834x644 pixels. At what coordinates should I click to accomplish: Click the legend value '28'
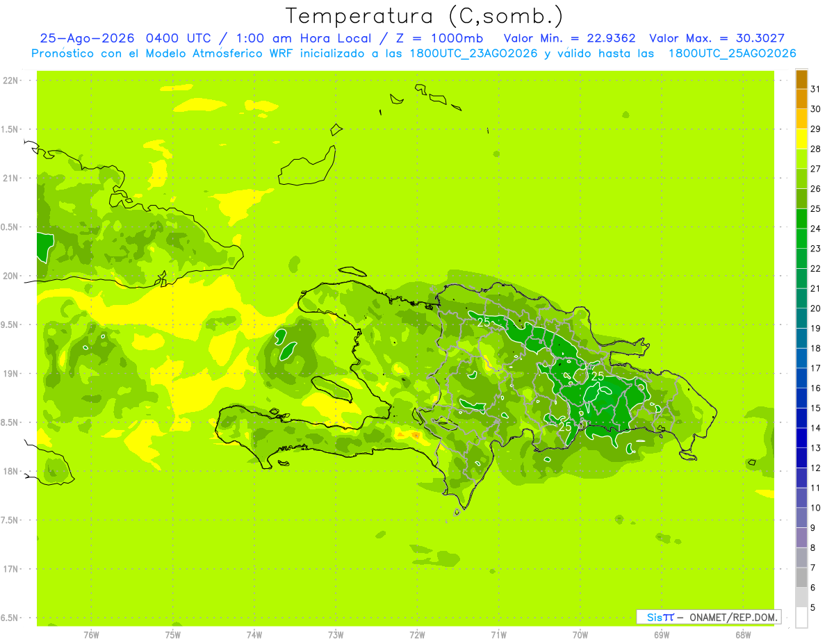(x=816, y=149)
